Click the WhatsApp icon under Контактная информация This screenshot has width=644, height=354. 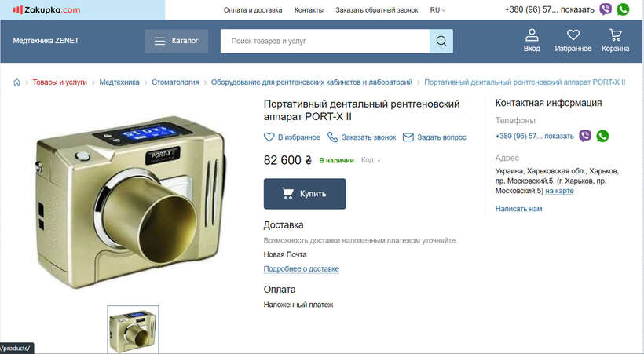(602, 136)
